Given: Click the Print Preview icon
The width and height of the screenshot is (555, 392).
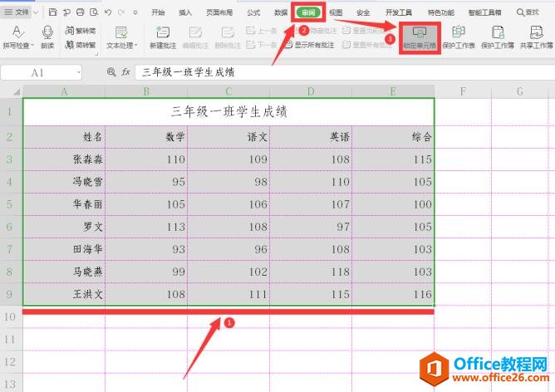Looking at the screenshot, I should 94,12.
